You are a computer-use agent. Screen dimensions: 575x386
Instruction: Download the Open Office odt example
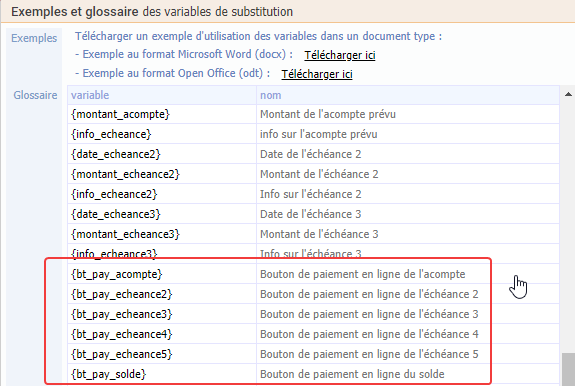pos(317,74)
